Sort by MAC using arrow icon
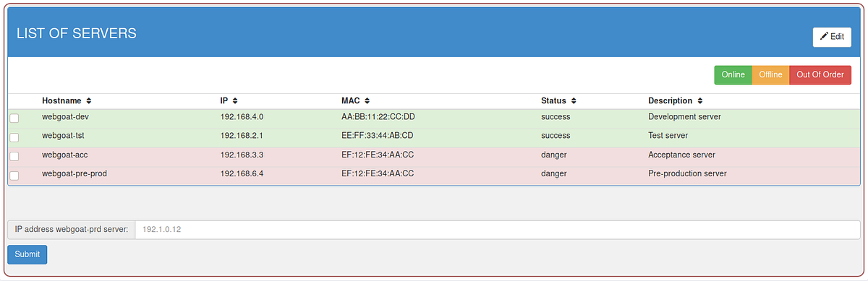Screen dimensions: 868x281 click(367, 101)
